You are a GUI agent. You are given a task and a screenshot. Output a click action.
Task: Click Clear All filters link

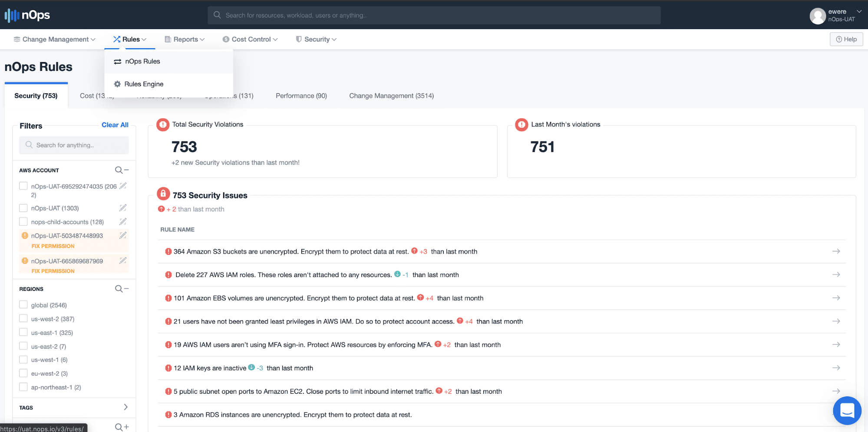point(115,125)
